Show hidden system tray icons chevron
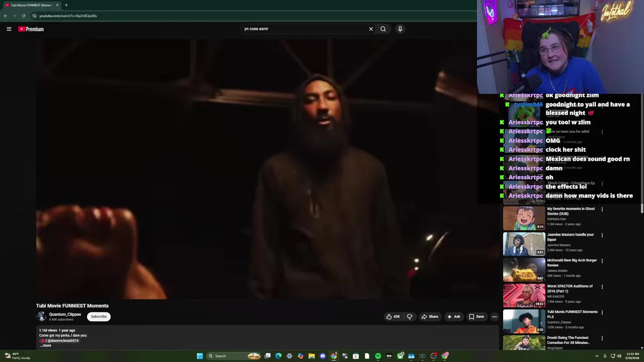 click(597, 356)
